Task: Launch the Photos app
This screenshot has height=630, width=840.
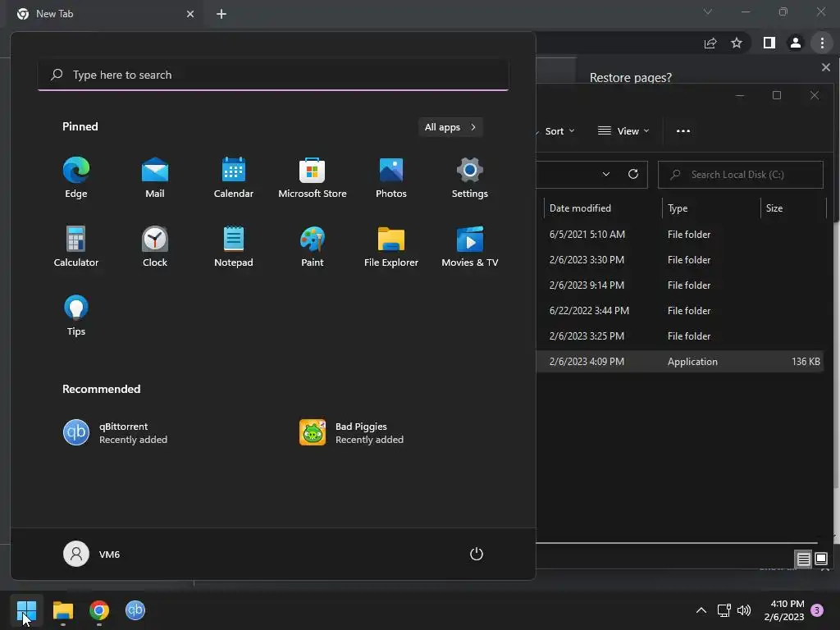Action: [391, 178]
